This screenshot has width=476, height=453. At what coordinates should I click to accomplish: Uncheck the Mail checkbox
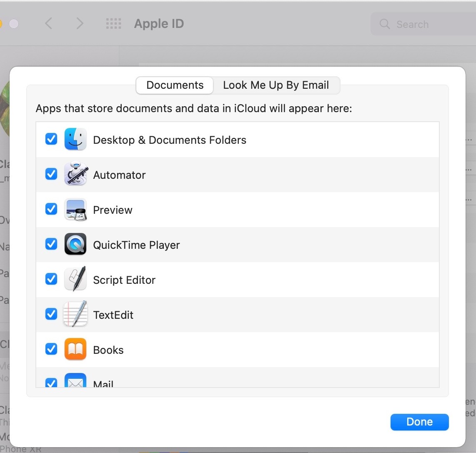coord(51,383)
